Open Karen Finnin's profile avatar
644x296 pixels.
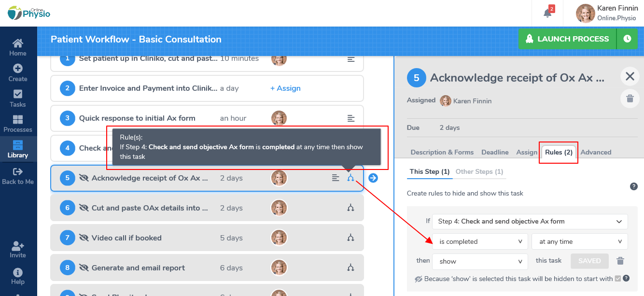pos(586,13)
